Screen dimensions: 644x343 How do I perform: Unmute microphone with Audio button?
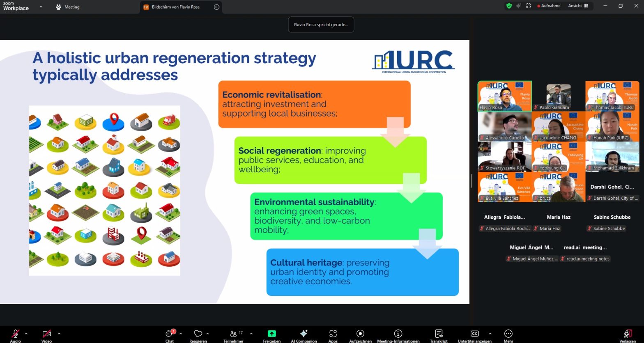tap(16, 334)
